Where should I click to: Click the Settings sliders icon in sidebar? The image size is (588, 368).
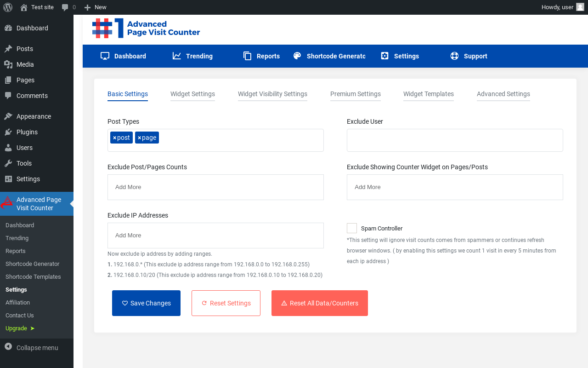point(8,179)
